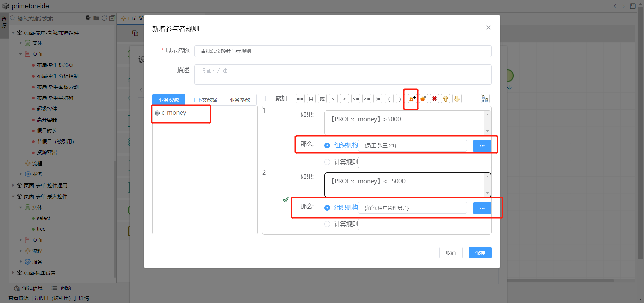Enable the 累加 checkbox
Screen dimensions: 644x303
click(x=268, y=98)
